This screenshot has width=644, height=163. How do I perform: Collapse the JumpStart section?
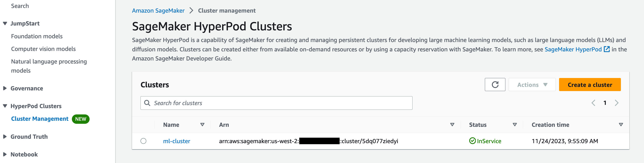[x=5, y=24]
